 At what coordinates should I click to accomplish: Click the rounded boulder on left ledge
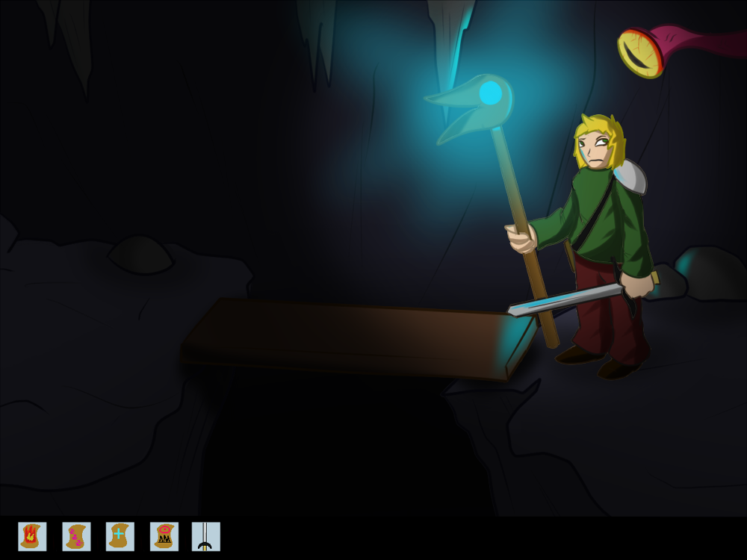pyautogui.click(x=140, y=255)
